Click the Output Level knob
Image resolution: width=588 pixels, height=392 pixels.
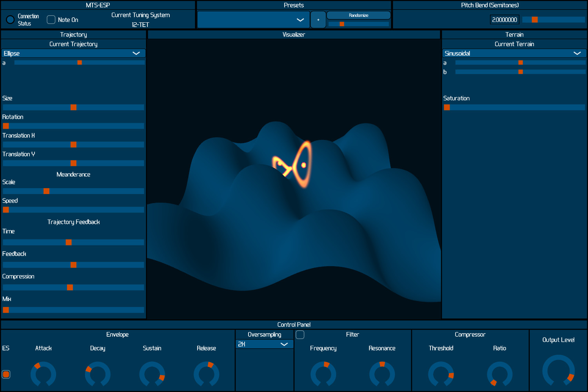[x=559, y=371]
